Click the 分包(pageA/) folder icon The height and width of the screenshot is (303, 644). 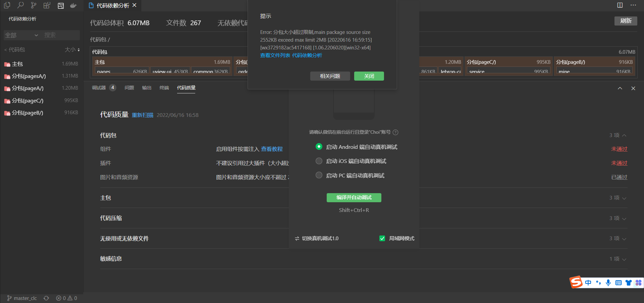[x=7, y=89]
